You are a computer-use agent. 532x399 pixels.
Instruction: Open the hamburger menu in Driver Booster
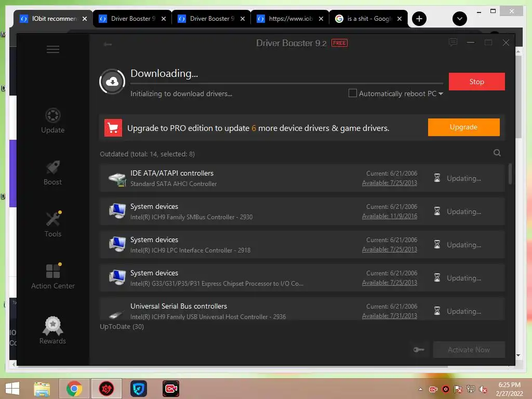(52, 49)
